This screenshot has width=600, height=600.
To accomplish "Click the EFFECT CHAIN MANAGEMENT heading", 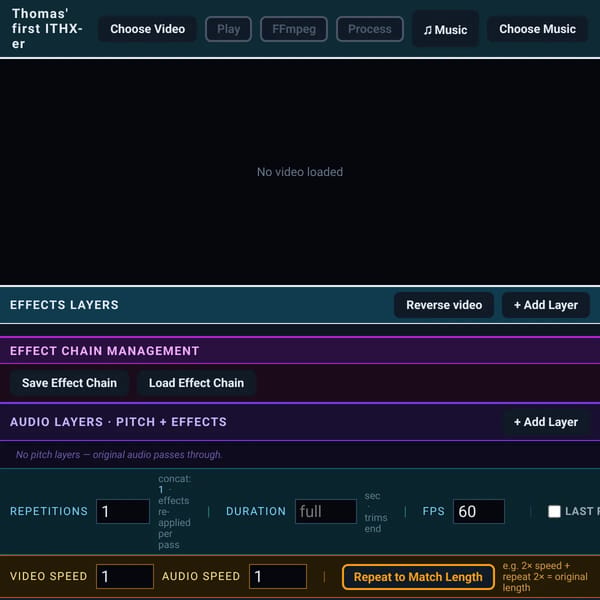I will click(104, 351).
